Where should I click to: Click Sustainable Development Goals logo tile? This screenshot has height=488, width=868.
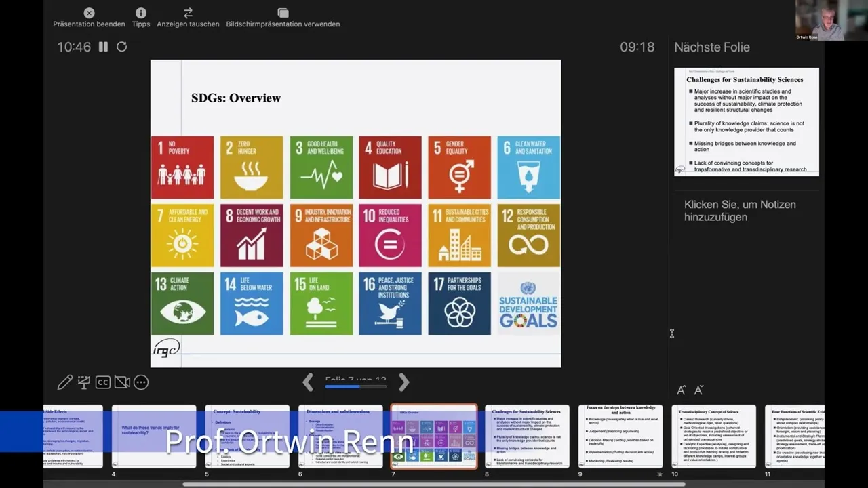click(529, 304)
